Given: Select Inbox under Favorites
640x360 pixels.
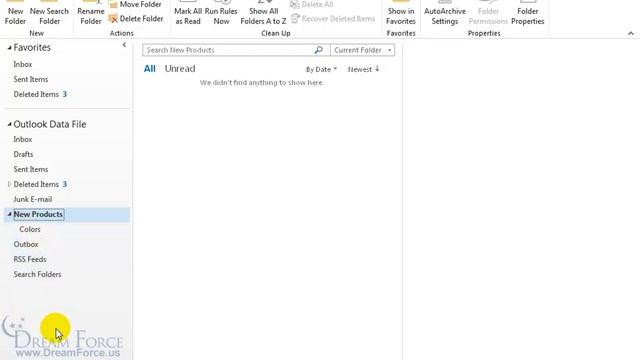Looking at the screenshot, I should tap(22, 64).
